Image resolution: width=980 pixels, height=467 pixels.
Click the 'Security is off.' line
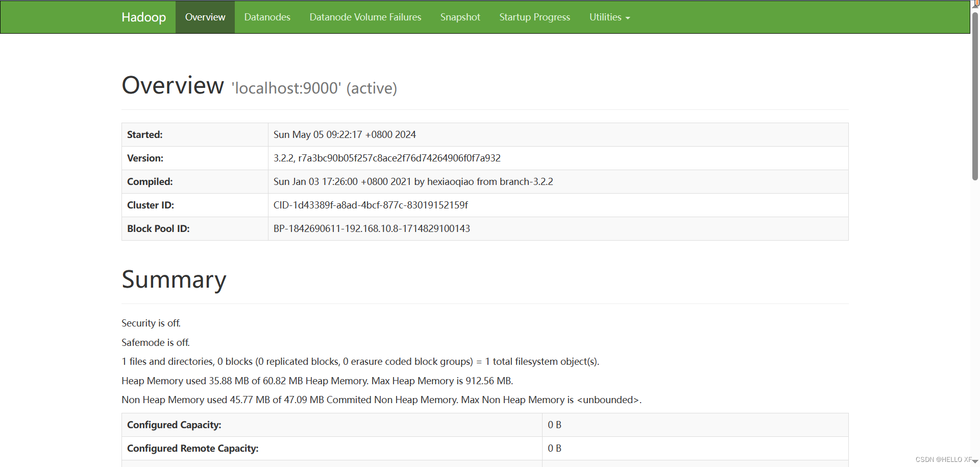tap(151, 323)
